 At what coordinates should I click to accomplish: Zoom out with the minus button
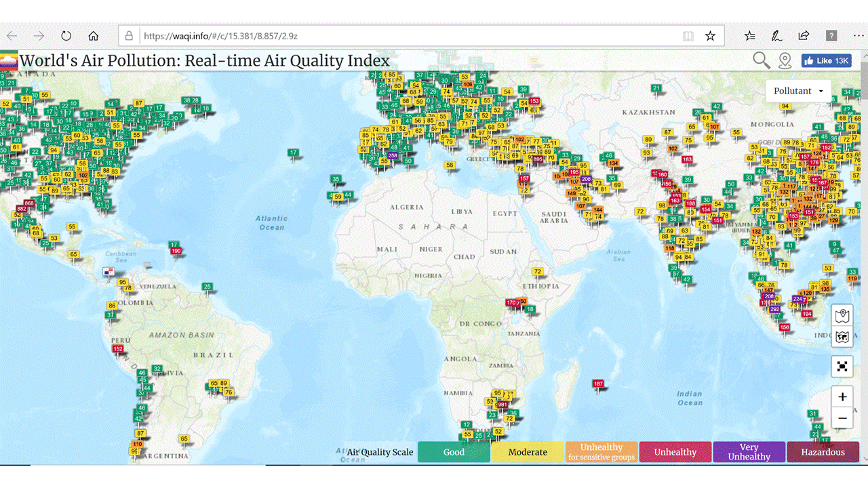tap(842, 418)
